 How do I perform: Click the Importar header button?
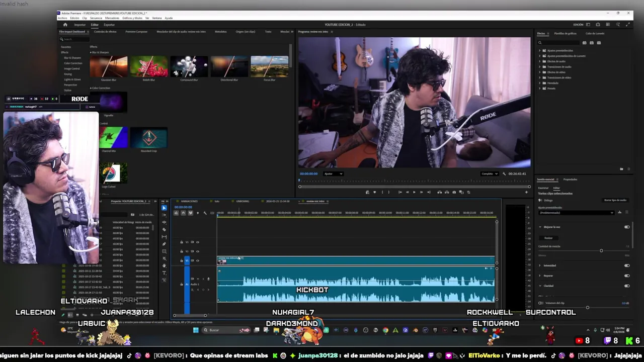coord(80,25)
